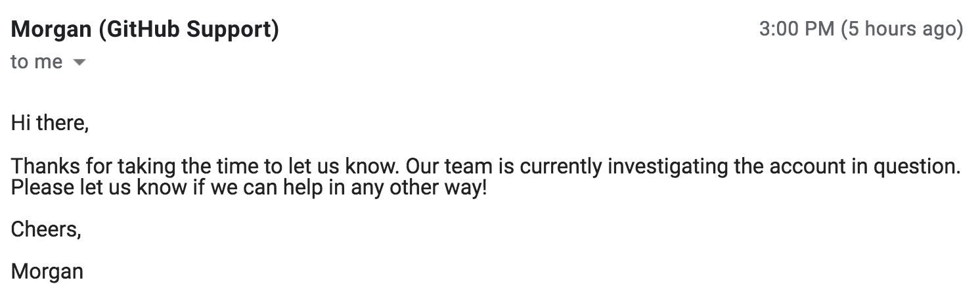Click the word 'investigating' in the email body
Screen dimensions: 980x297
point(667,166)
